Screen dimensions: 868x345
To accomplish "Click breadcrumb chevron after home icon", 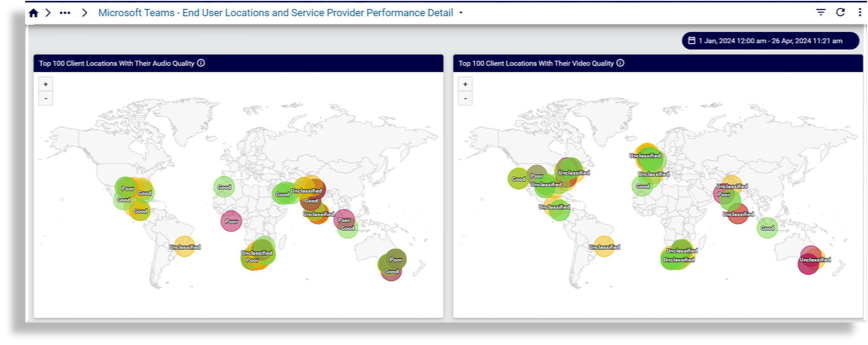I will (x=48, y=13).
